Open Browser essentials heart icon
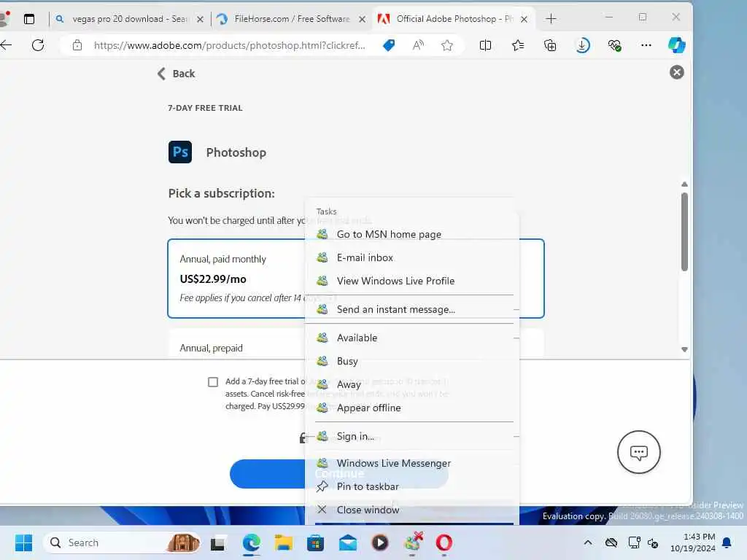Image resolution: width=747 pixels, height=560 pixels. coord(614,45)
